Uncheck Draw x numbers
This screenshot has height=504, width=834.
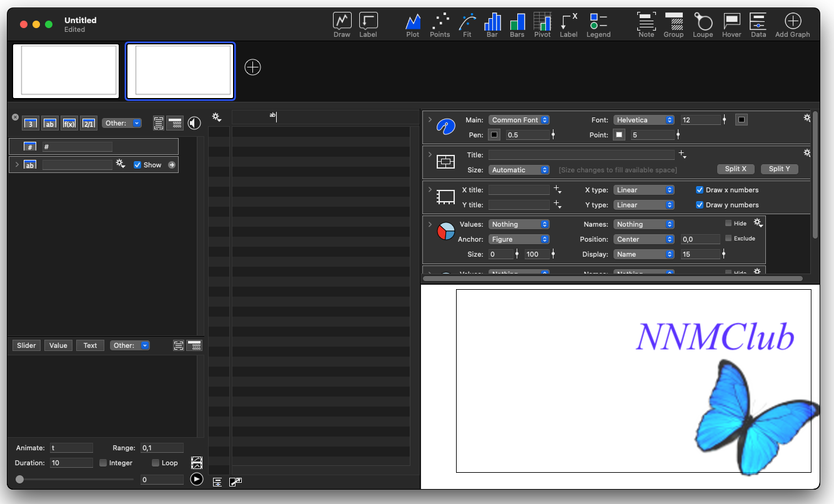(x=700, y=190)
